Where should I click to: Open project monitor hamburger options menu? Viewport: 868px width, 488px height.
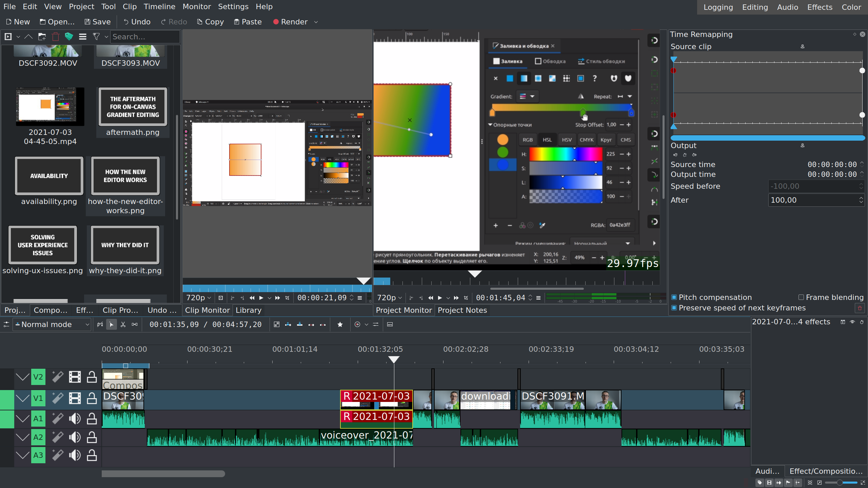pyautogui.click(x=538, y=298)
